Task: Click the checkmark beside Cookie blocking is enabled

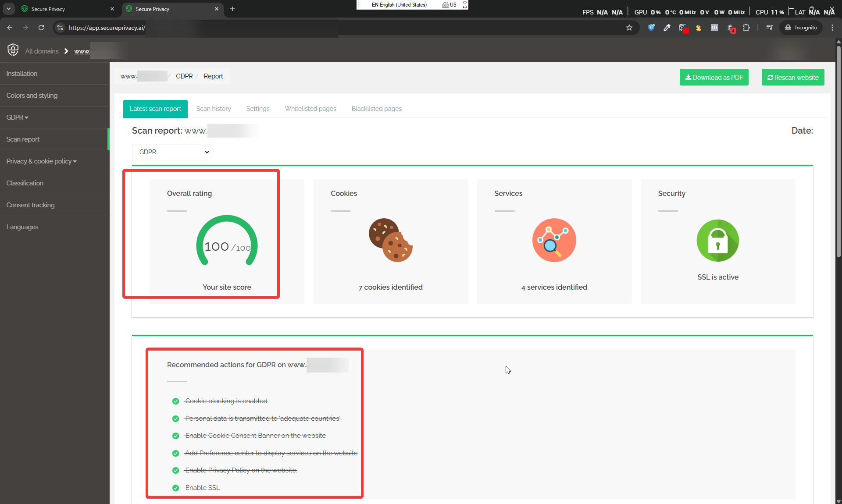Action: coord(175,401)
